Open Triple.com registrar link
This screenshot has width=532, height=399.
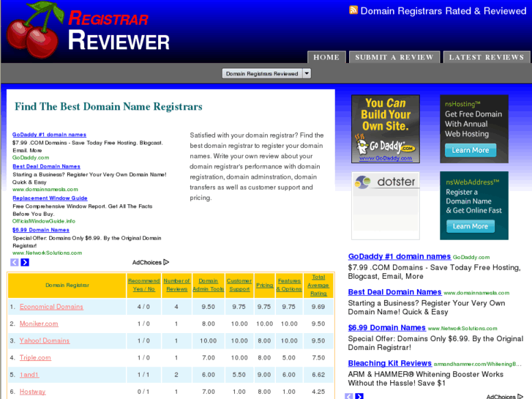coord(35,357)
